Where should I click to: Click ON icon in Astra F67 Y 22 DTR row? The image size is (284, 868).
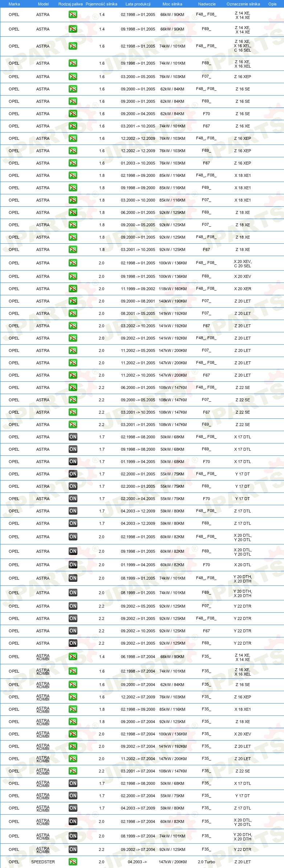click(x=73, y=631)
